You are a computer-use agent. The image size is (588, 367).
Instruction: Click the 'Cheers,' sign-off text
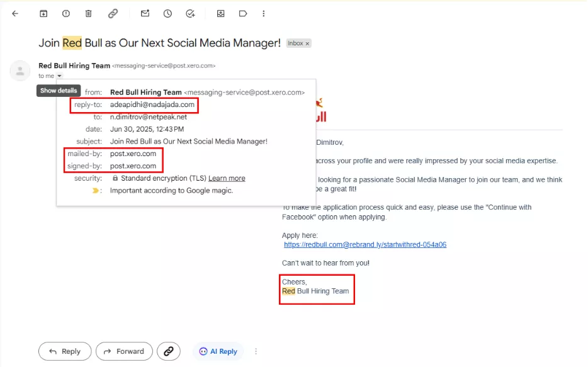coord(295,282)
